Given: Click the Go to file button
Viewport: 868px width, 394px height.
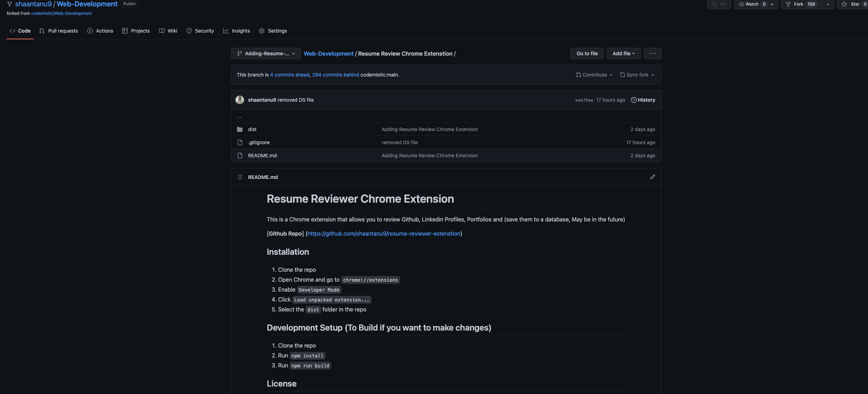Looking at the screenshot, I should click(587, 54).
